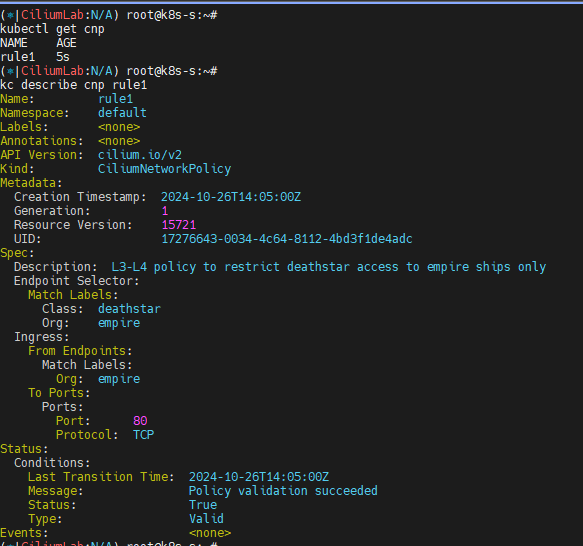The height and width of the screenshot is (546, 583).
Task: Click the kubernetes helm icon in second prompt
Action: point(10,71)
